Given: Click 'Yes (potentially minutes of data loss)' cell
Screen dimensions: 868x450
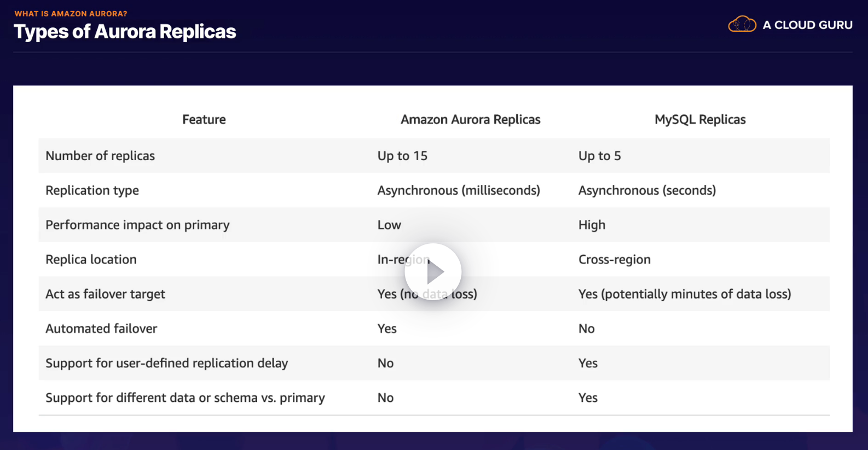Looking at the screenshot, I should [685, 294].
